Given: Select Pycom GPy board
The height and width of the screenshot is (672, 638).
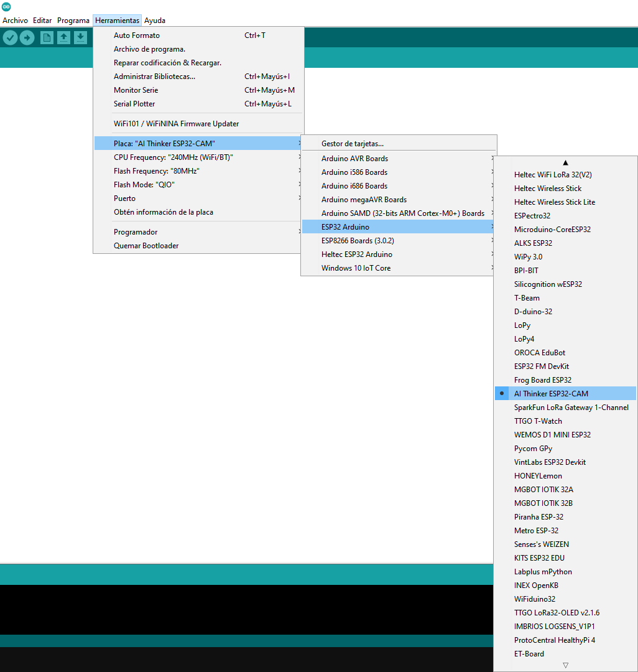Looking at the screenshot, I should pos(565,448).
